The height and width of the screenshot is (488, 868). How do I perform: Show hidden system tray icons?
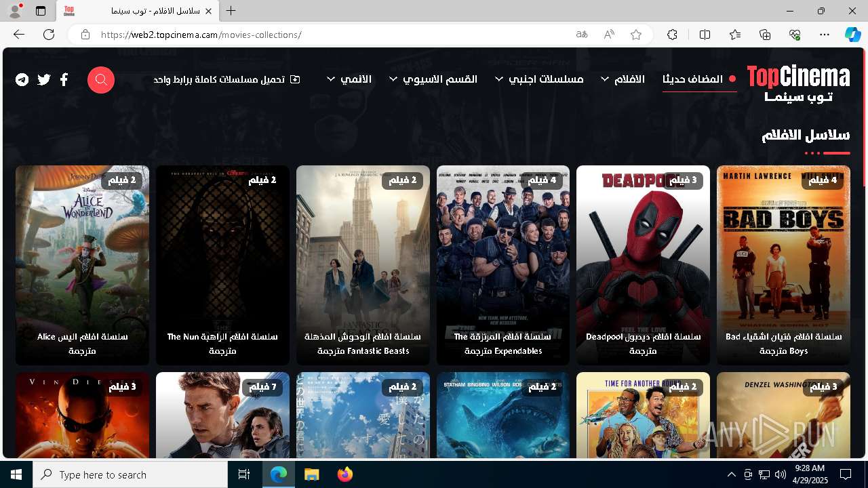pyautogui.click(x=731, y=474)
